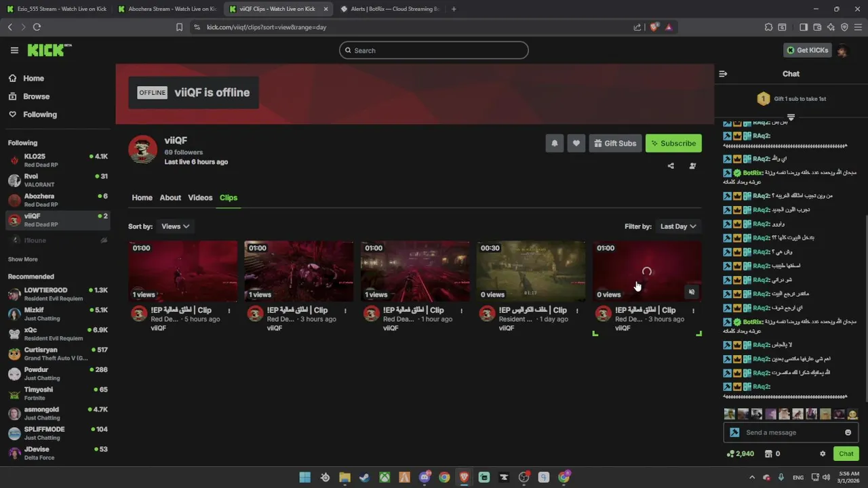Viewport: 868px width, 488px height.
Task: Open the Discord taskbar icon
Action: point(425,477)
